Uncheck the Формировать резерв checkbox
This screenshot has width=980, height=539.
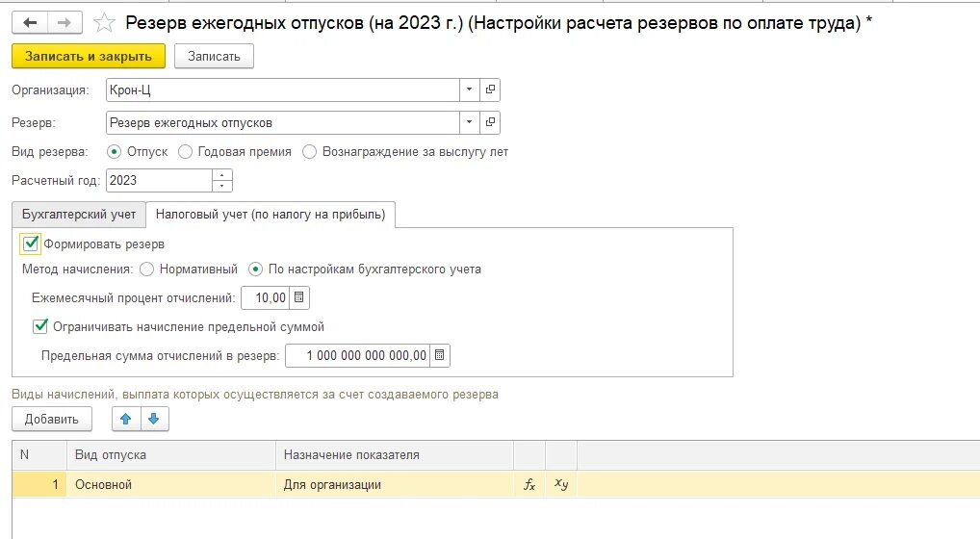[31, 244]
